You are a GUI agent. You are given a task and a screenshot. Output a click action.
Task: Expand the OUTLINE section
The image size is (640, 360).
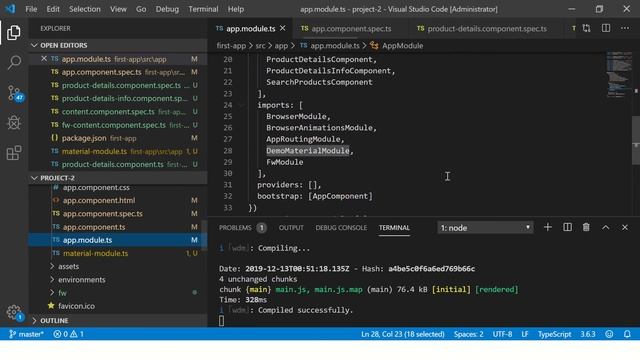(118, 320)
